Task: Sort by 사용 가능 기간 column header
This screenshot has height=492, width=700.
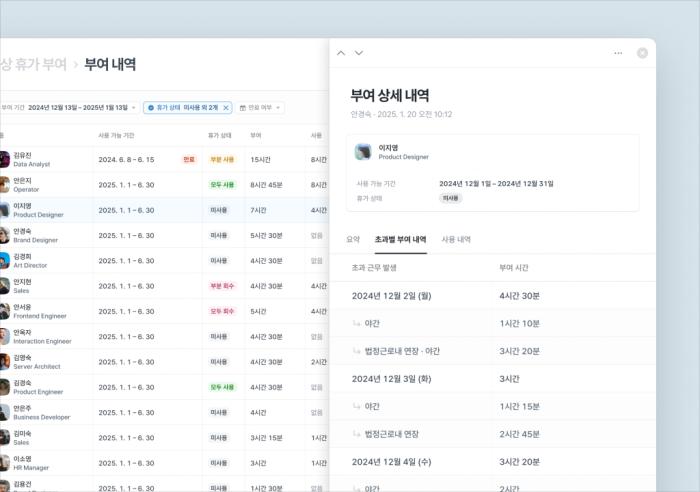Action: click(x=116, y=135)
